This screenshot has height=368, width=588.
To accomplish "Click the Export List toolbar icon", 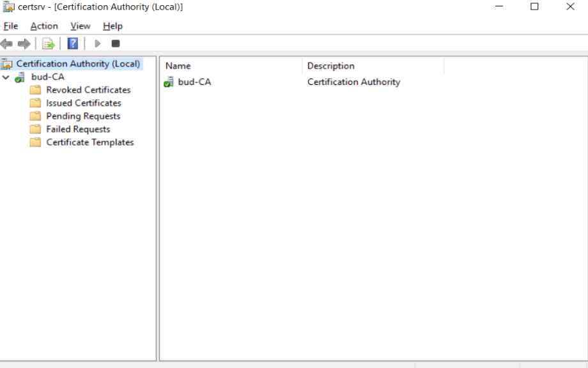I will pyautogui.click(x=48, y=44).
